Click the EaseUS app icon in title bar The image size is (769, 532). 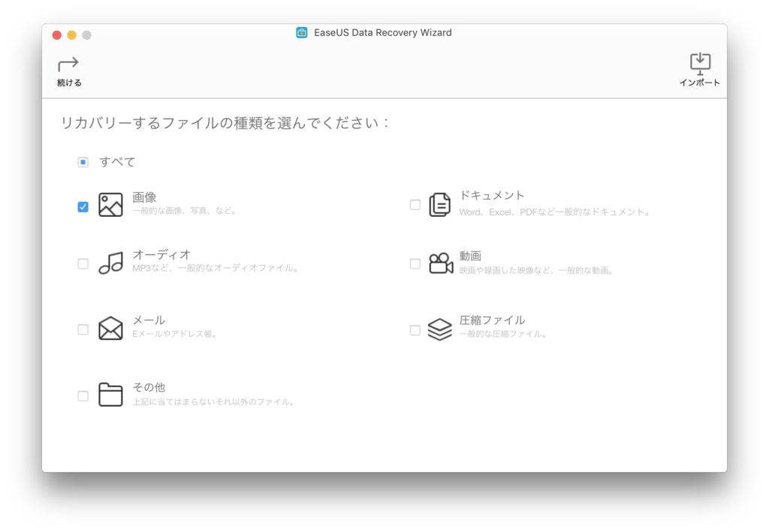[302, 33]
